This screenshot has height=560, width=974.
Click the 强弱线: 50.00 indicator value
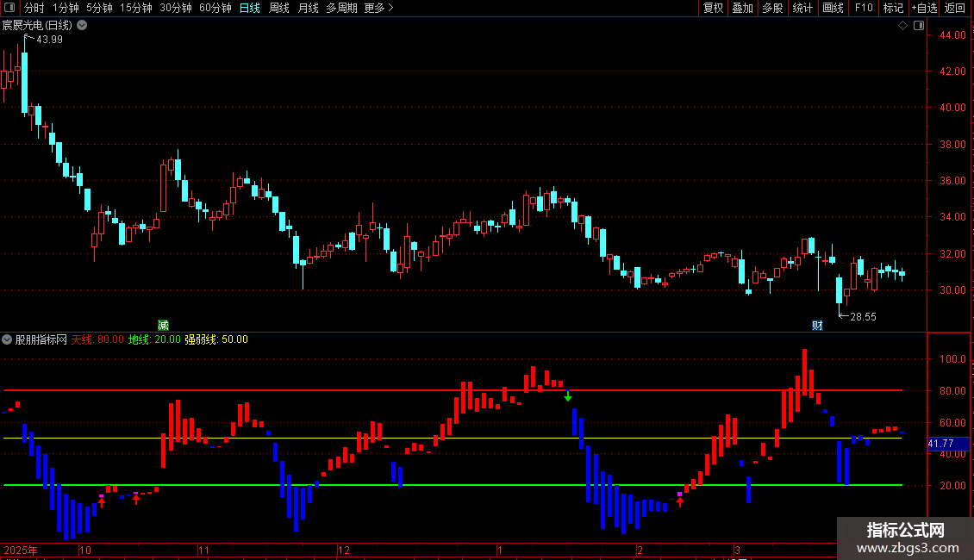pyautogui.click(x=216, y=339)
